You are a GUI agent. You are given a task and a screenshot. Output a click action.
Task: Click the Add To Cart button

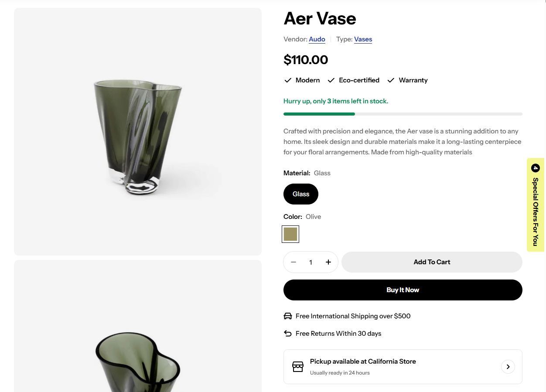pos(432,262)
